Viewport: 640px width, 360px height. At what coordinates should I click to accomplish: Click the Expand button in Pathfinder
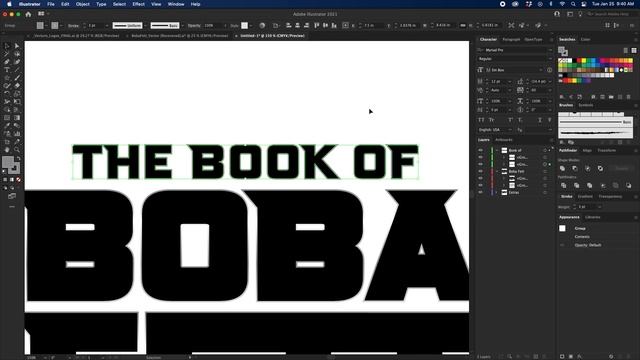(x=622, y=168)
